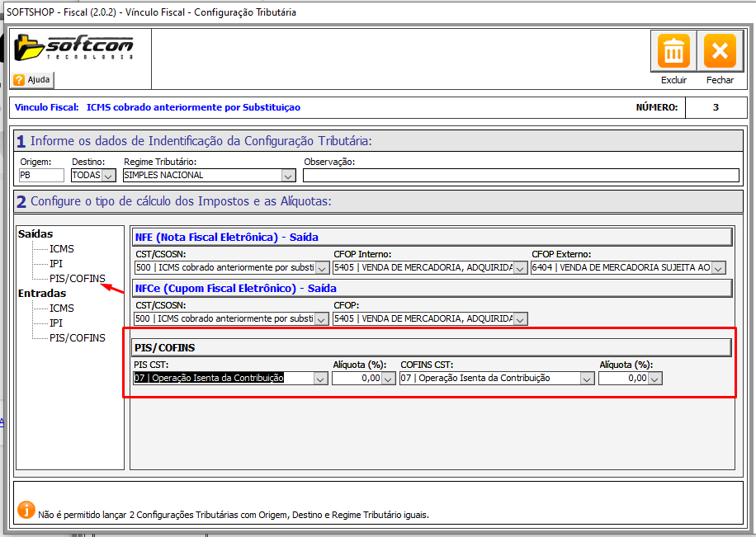Expand the Destino dropdown
756x537 pixels.
108,176
